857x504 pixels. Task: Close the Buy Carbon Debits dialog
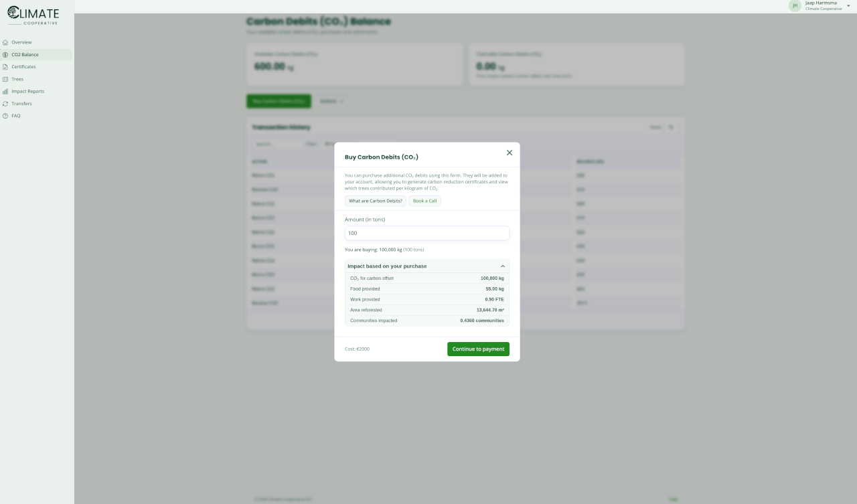pos(509,153)
